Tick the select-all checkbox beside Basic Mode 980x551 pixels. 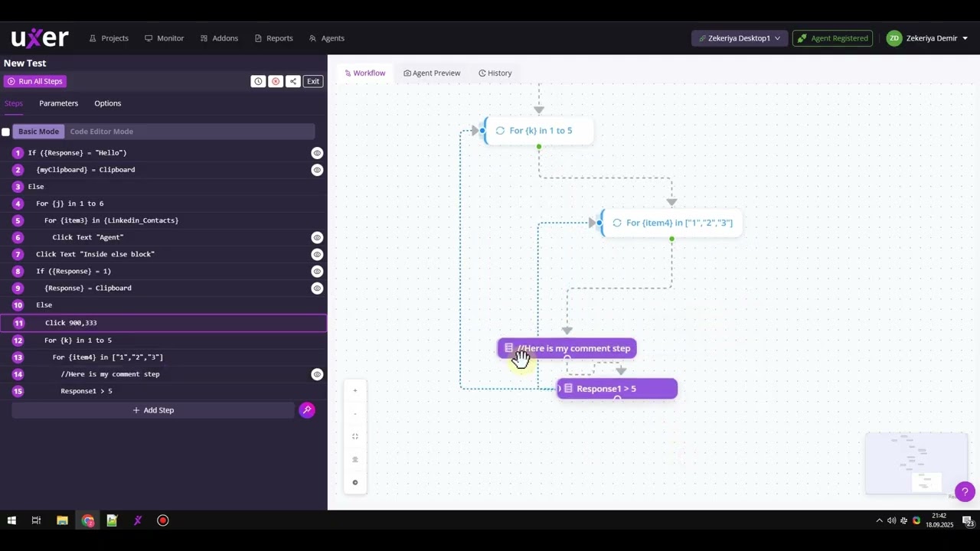tap(6, 132)
